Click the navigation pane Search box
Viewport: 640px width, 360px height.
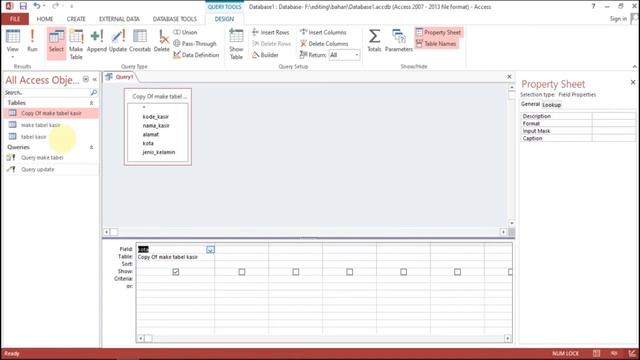coord(47,93)
